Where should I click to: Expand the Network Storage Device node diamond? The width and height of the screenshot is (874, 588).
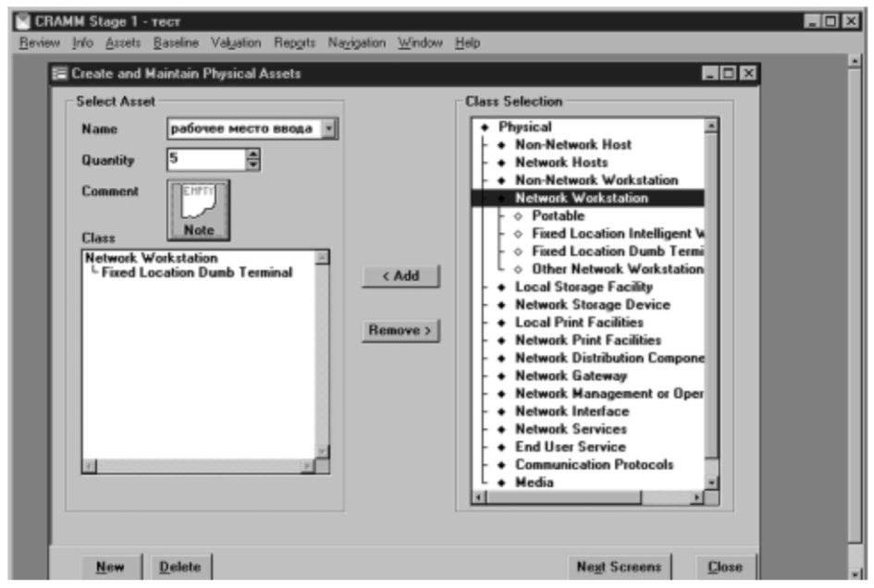501,305
